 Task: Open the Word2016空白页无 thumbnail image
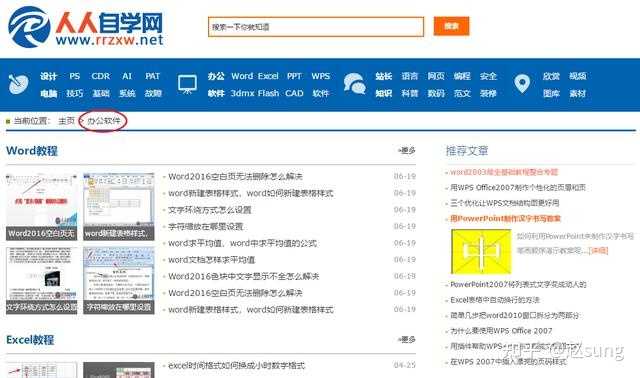42,207
